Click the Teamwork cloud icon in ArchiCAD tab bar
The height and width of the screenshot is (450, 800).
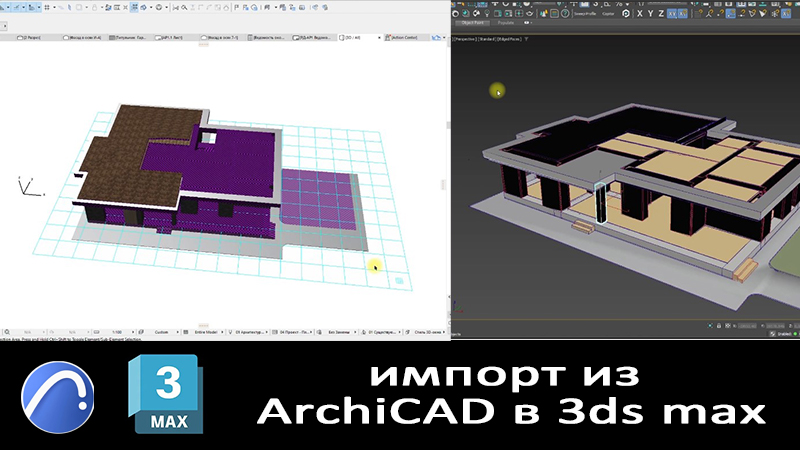tap(436, 37)
